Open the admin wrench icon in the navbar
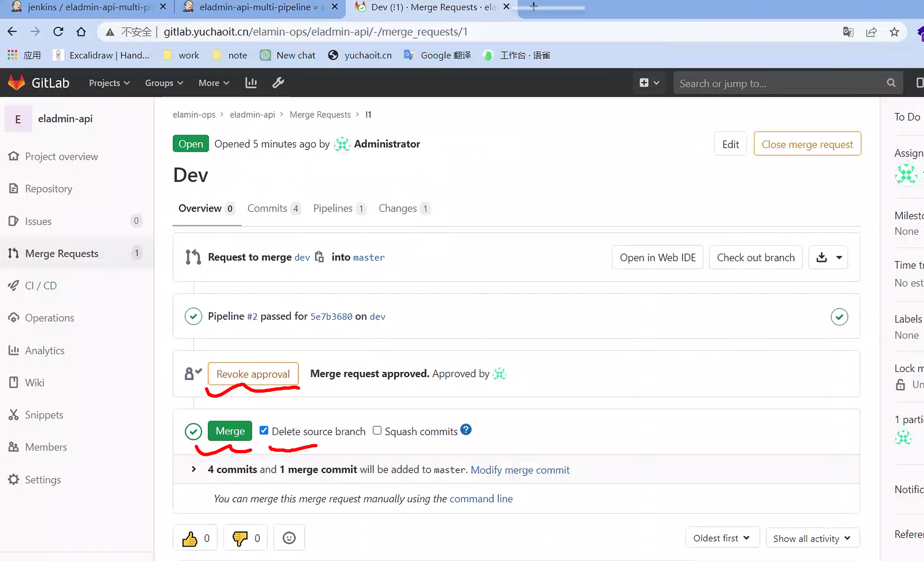 pyautogui.click(x=278, y=82)
